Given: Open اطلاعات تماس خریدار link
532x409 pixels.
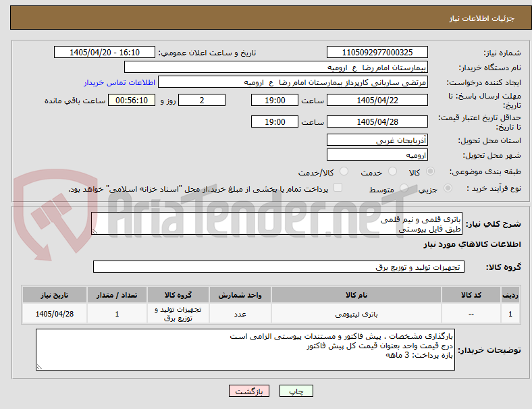Looking at the screenshot, I should [119, 82].
